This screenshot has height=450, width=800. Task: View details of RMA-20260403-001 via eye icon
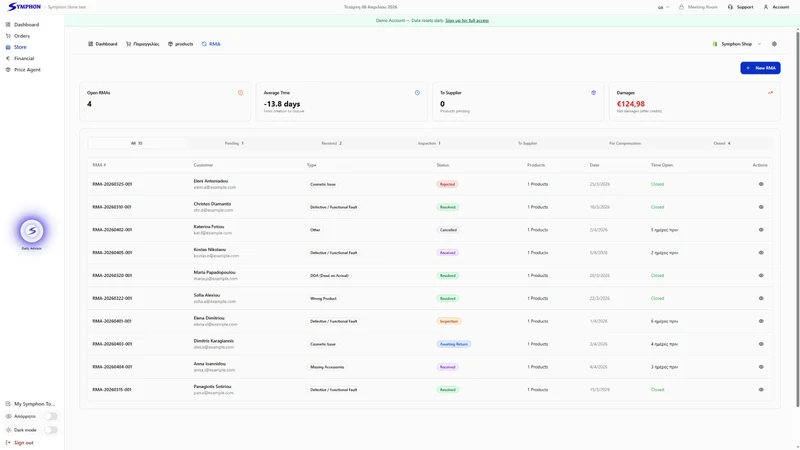pyautogui.click(x=761, y=344)
